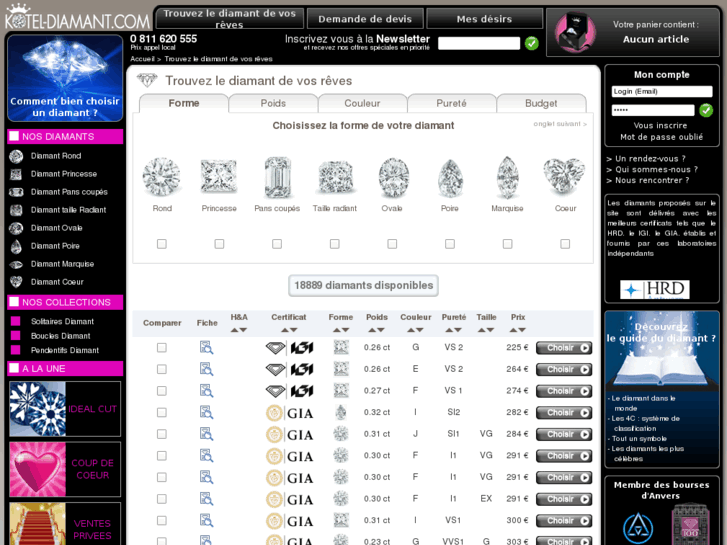727x545 pixels.
Task: Switch to the Budget tab
Action: pos(541,103)
